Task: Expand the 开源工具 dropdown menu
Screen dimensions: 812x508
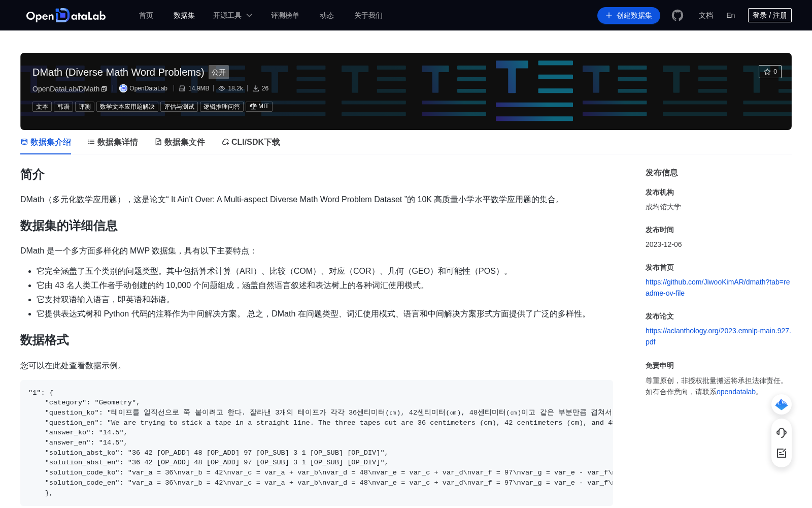Action: pyautogui.click(x=232, y=15)
